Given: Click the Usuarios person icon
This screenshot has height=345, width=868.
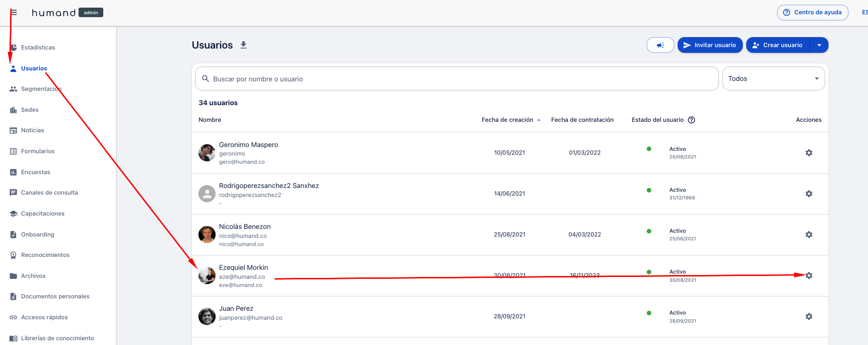Looking at the screenshot, I should click(13, 69).
